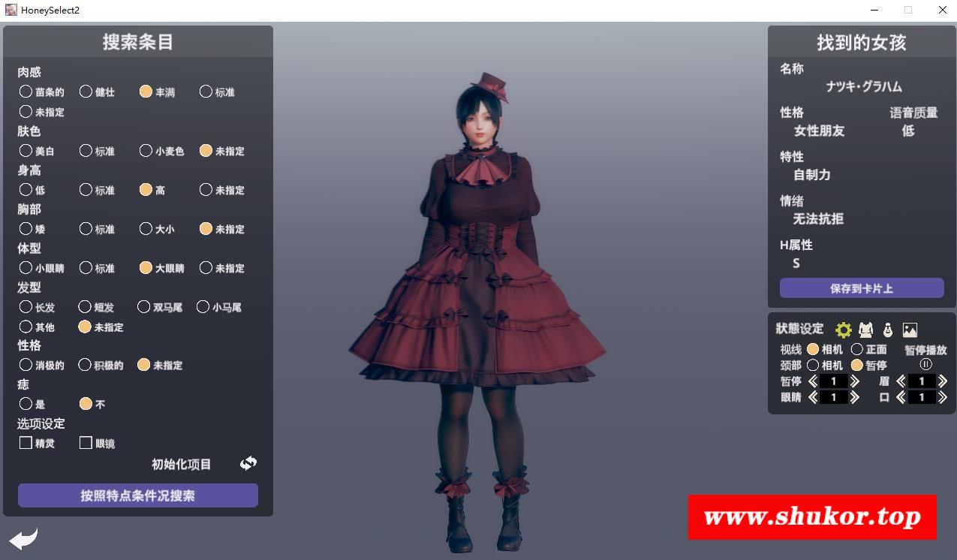Click the 无法抗拒 mood value
The width and height of the screenshot is (957, 560).
[819, 219]
